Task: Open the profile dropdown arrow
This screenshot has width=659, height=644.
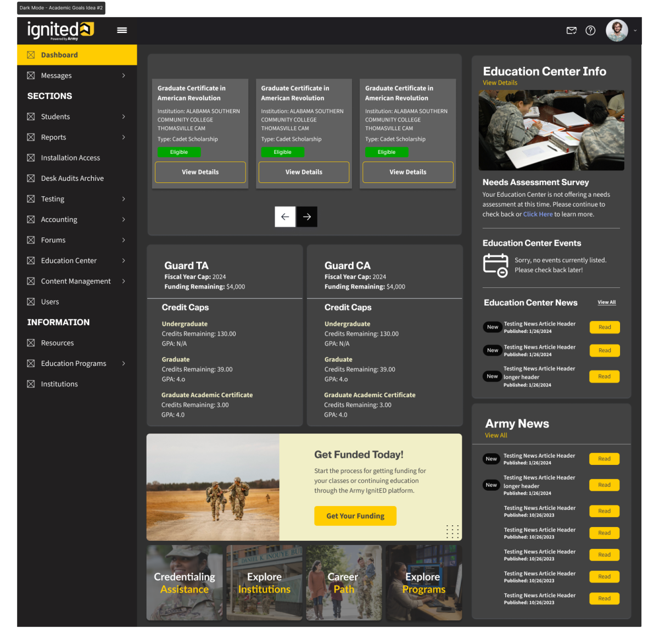Action: pos(635,31)
